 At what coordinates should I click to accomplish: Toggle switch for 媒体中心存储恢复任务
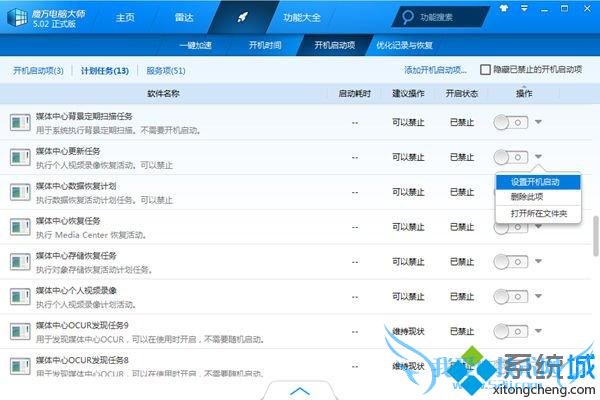[x=510, y=262]
